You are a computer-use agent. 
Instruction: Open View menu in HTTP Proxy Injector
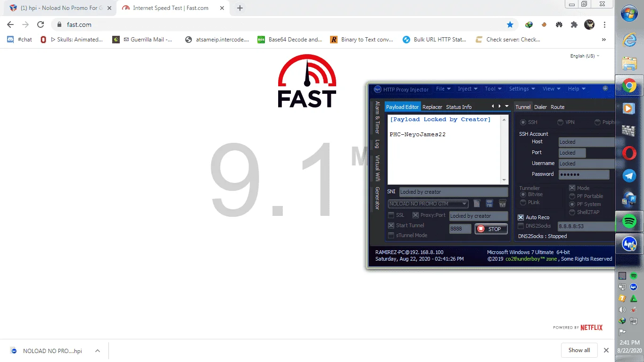point(551,89)
